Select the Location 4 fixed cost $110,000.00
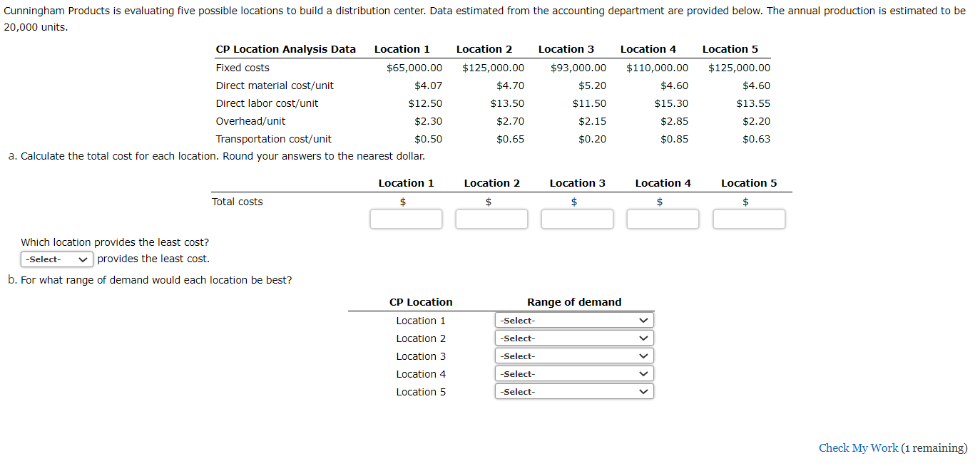 coord(658,68)
